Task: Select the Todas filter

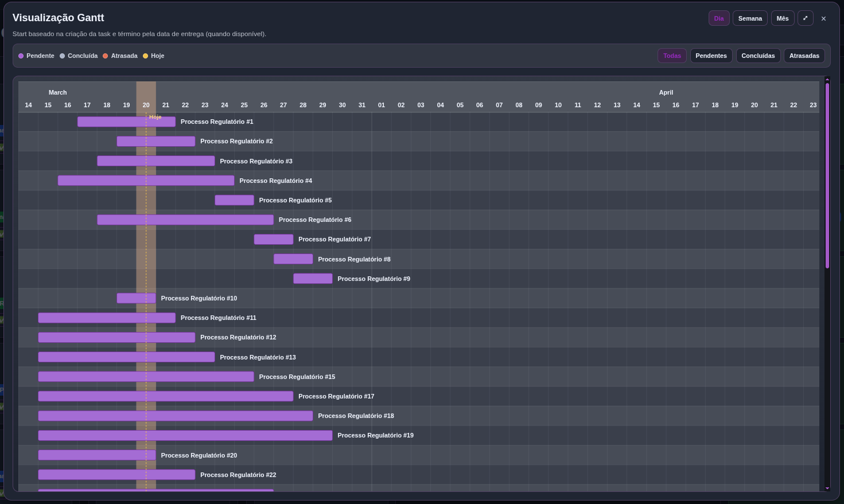Action: click(x=672, y=56)
